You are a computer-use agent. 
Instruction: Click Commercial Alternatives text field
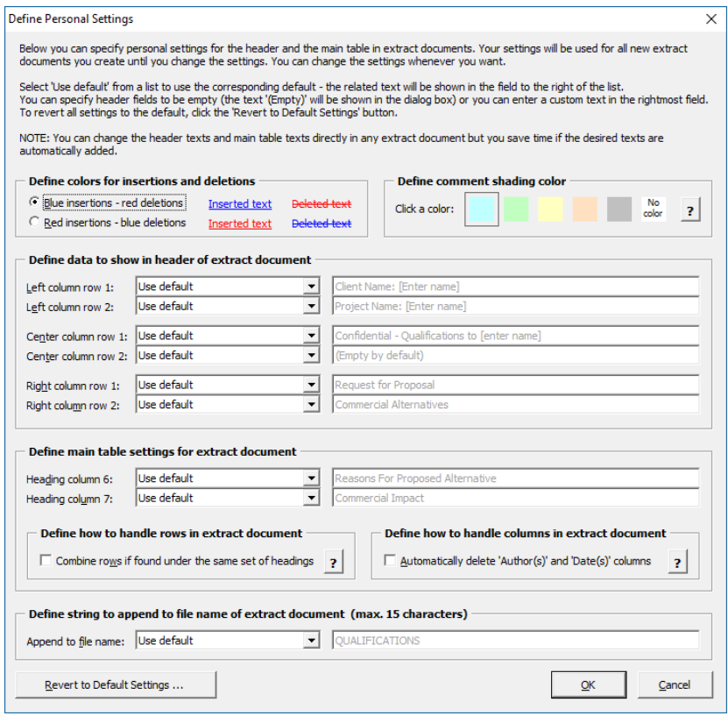pyautogui.click(x=515, y=404)
